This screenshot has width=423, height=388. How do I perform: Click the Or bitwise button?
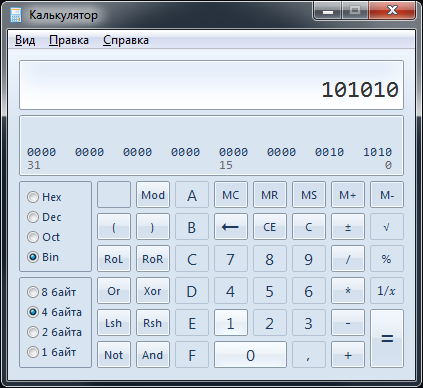[114, 291]
